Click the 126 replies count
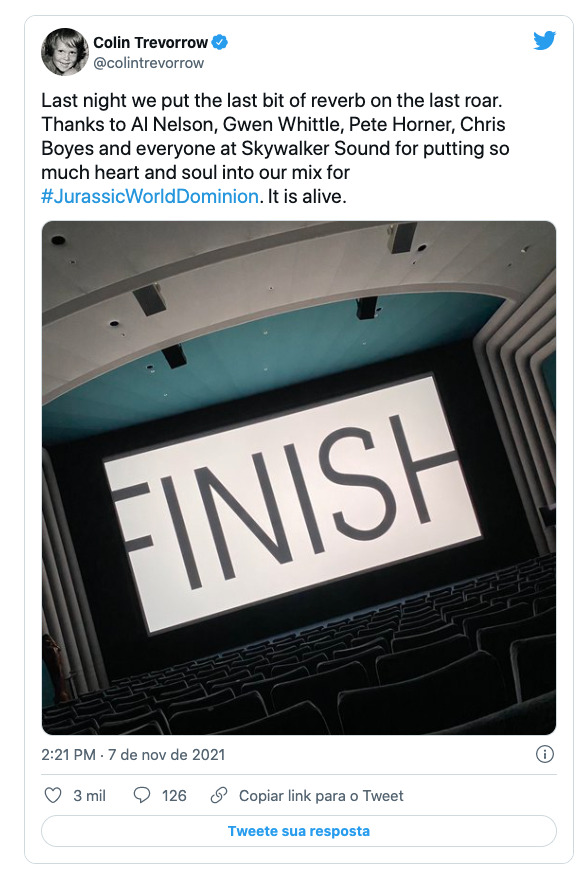 point(174,796)
